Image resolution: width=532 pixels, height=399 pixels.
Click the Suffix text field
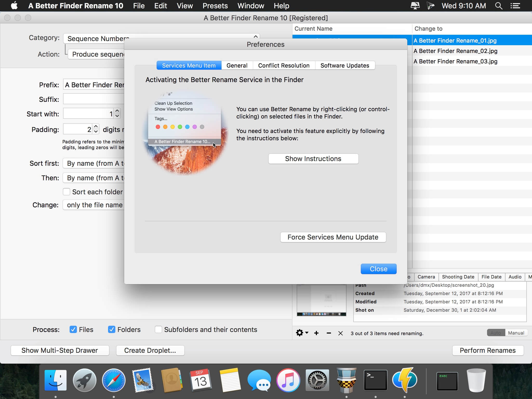tap(94, 99)
